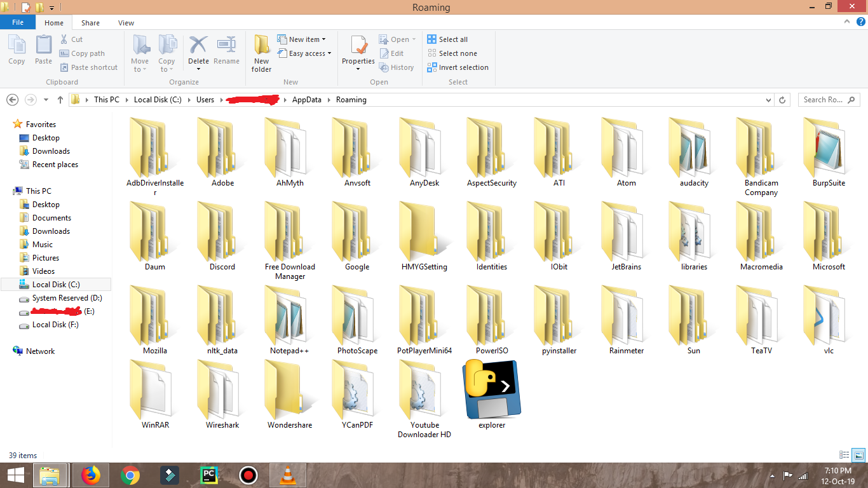Open Firefox from the taskbar
The image size is (868, 488).
tap(91, 475)
